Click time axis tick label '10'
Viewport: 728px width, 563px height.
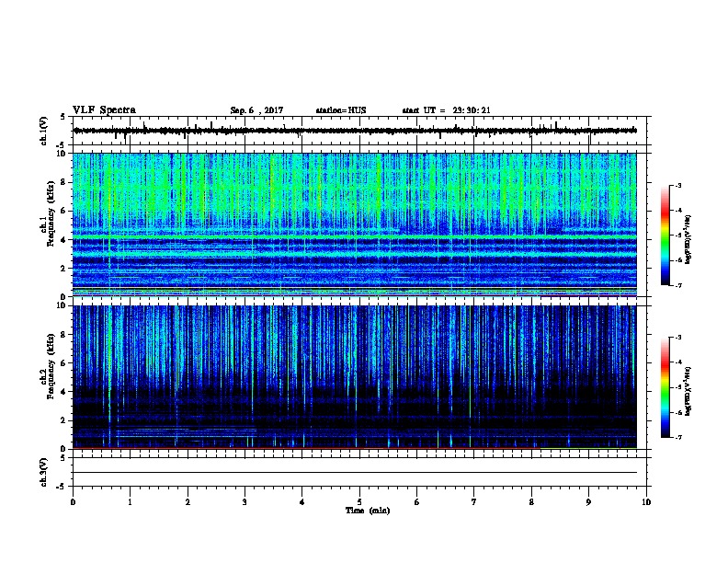coord(646,502)
